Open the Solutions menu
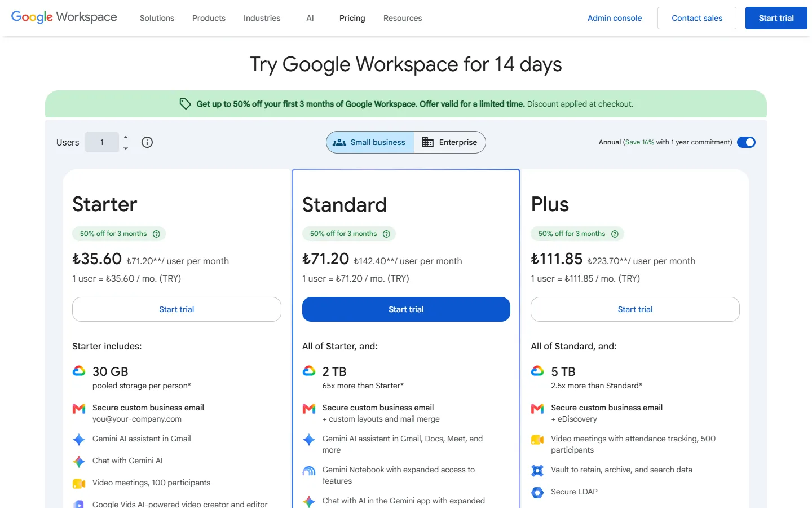Viewport: 812px width, 508px height. pyautogui.click(x=157, y=18)
